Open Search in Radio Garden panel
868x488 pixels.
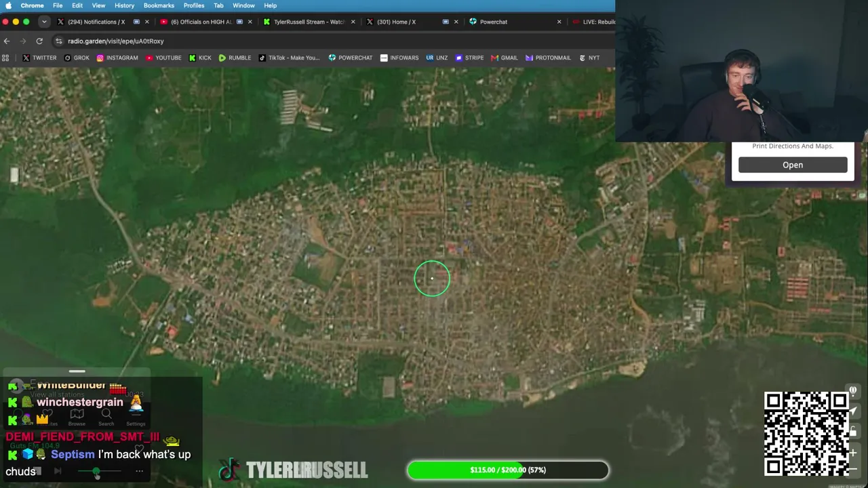click(106, 417)
